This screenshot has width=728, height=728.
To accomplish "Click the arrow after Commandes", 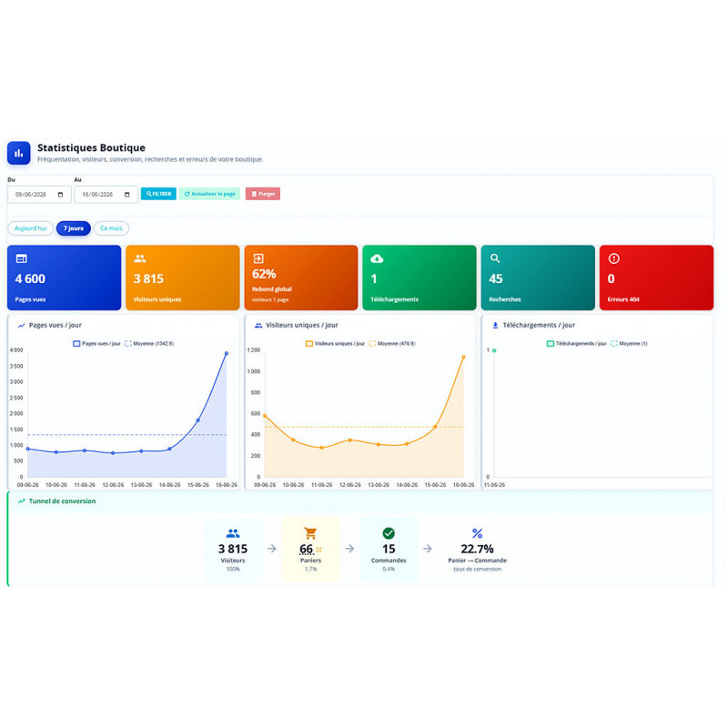I will [x=428, y=549].
